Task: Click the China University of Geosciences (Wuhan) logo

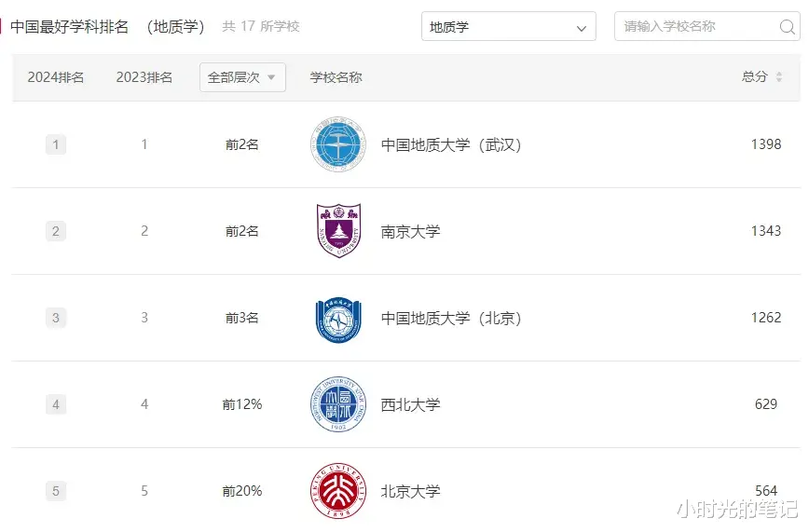Action: [337, 145]
